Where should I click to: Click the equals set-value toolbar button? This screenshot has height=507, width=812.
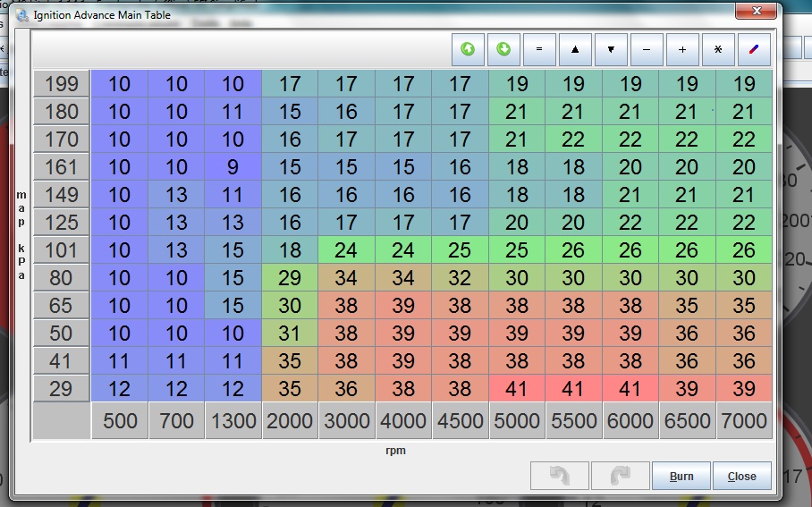pos(539,49)
